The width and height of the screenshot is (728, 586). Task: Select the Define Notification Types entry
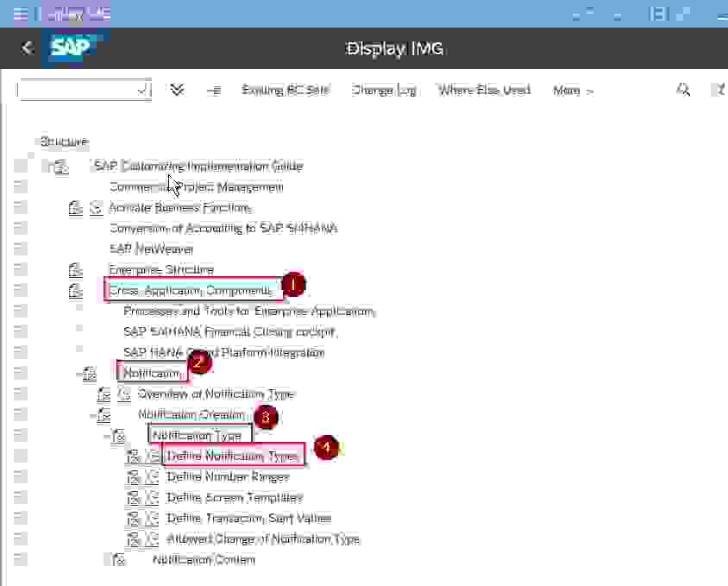tap(232, 456)
